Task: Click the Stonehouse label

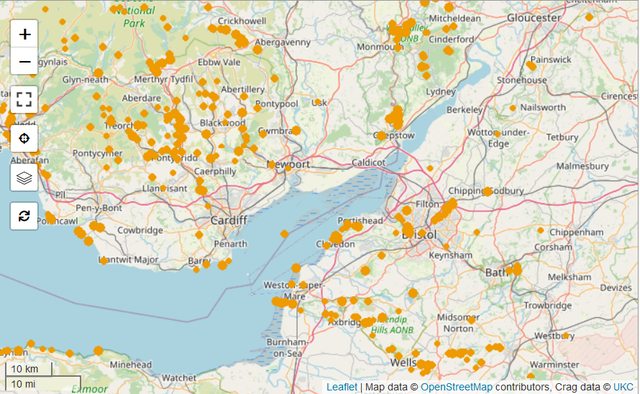Action: coord(522,80)
